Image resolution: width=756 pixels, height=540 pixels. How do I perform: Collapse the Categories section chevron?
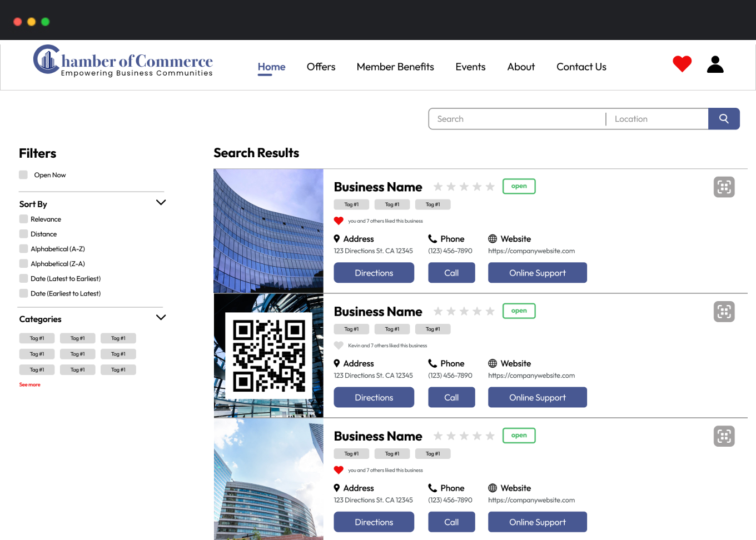tap(161, 318)
